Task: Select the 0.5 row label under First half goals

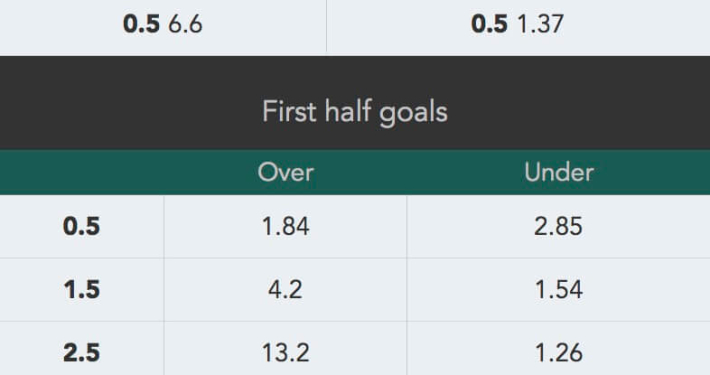Action: pos(82,226)
